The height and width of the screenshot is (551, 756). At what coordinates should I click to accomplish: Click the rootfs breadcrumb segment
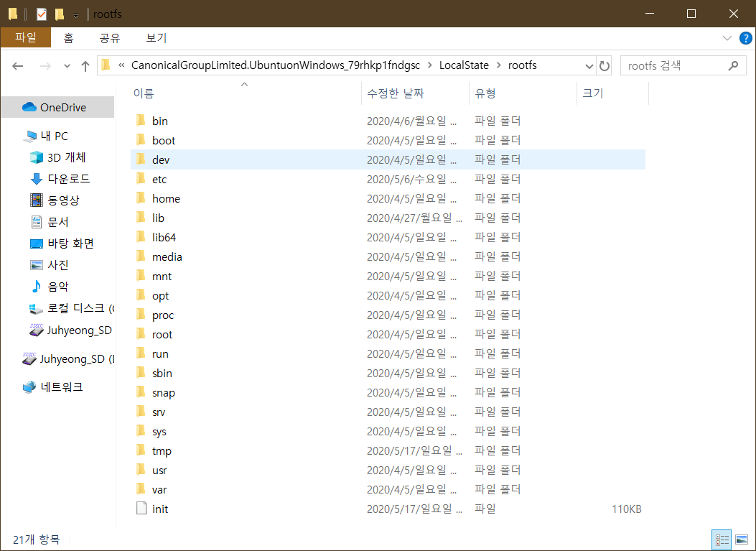click(x=522, y=65)
